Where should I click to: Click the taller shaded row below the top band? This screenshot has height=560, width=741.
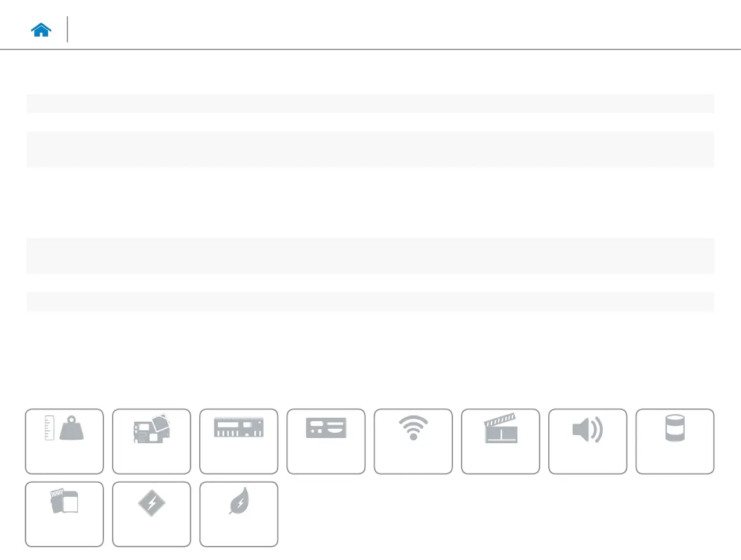coord(370,149)
